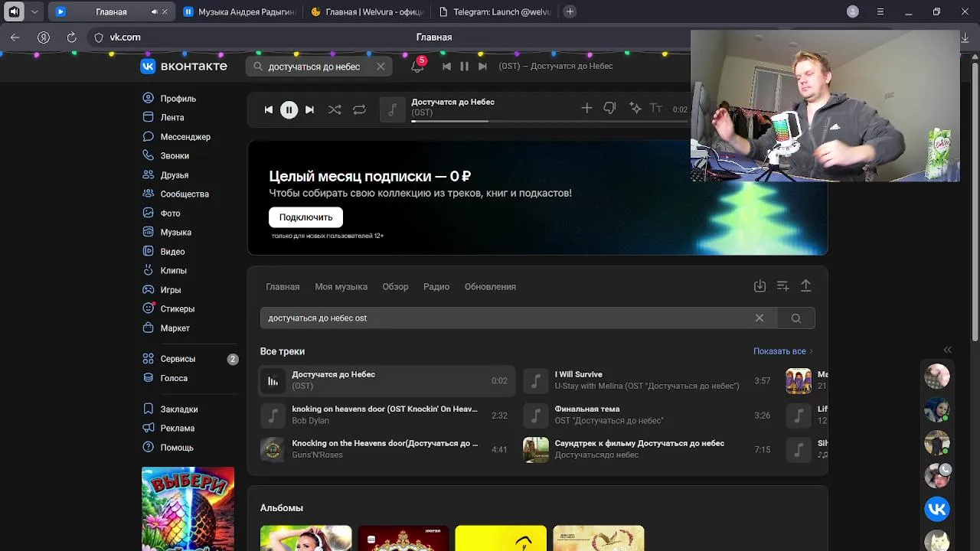The width and height of the screenshot is (980, 551).
Task: Click the Игры sidebar icon
Action: (149, 290)
